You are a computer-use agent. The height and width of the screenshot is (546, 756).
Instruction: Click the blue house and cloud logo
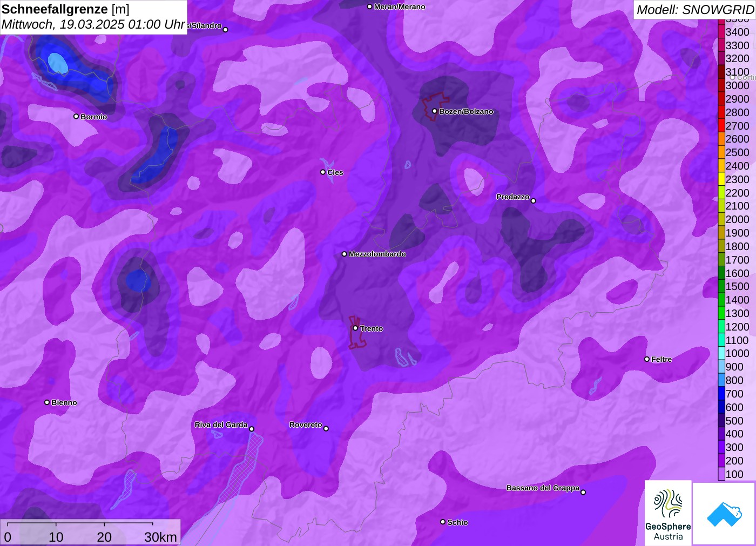(724, 514)
